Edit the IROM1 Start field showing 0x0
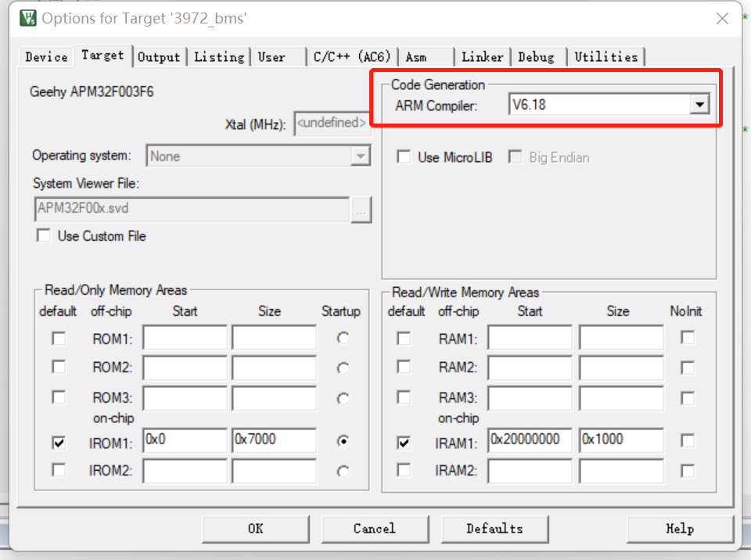Screen dimensions: 751x560 point(185,440)
